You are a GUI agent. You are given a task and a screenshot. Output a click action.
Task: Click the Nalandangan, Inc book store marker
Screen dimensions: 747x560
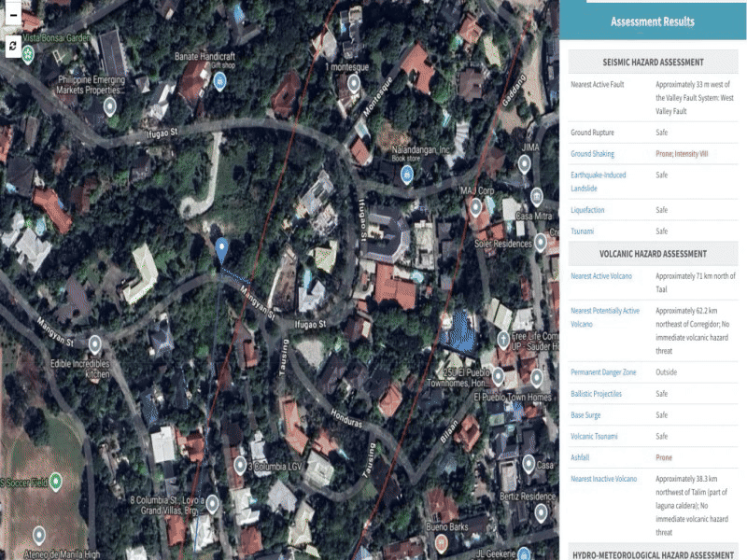pyautogui.click(x=408, y=175)
